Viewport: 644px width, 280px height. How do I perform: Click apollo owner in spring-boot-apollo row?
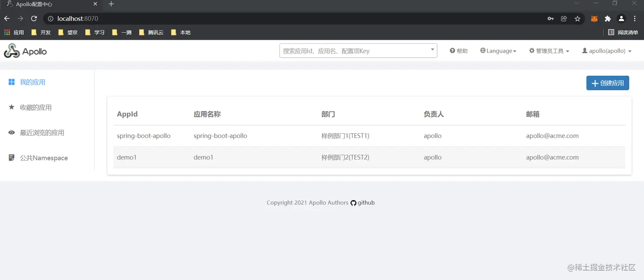(x=433, y=136)
